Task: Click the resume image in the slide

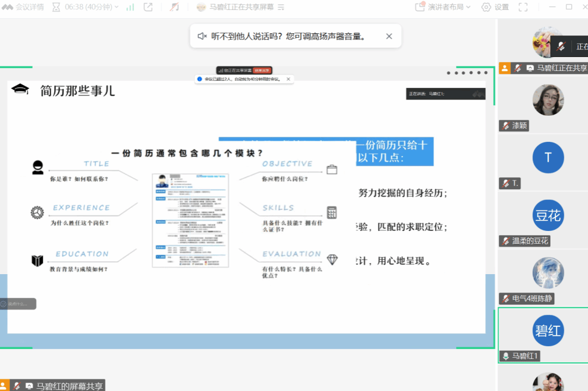Action: coord(190,220)
